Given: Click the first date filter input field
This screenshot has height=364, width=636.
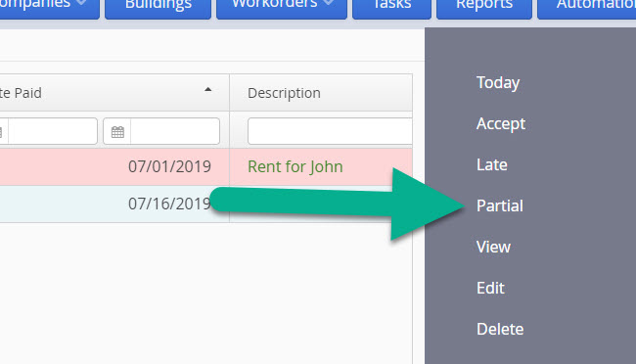Looking at the screenshot, I should pyautogui.click(x=53, y=131).
